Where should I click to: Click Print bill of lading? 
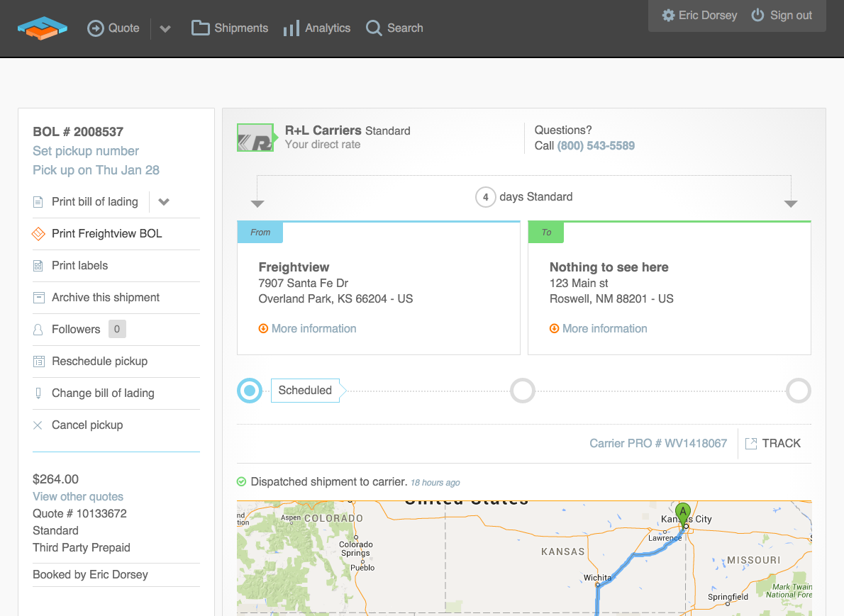tap(95, 202)
